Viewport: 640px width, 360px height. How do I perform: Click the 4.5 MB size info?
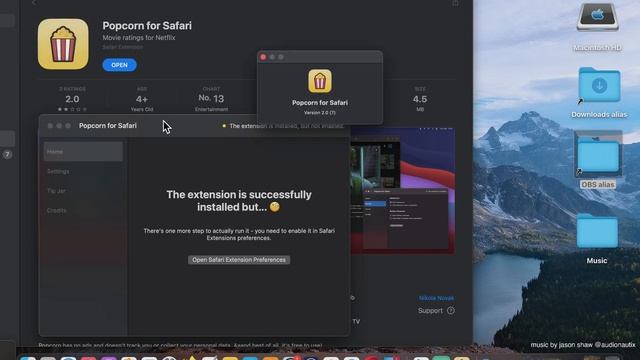click(420, 99)
